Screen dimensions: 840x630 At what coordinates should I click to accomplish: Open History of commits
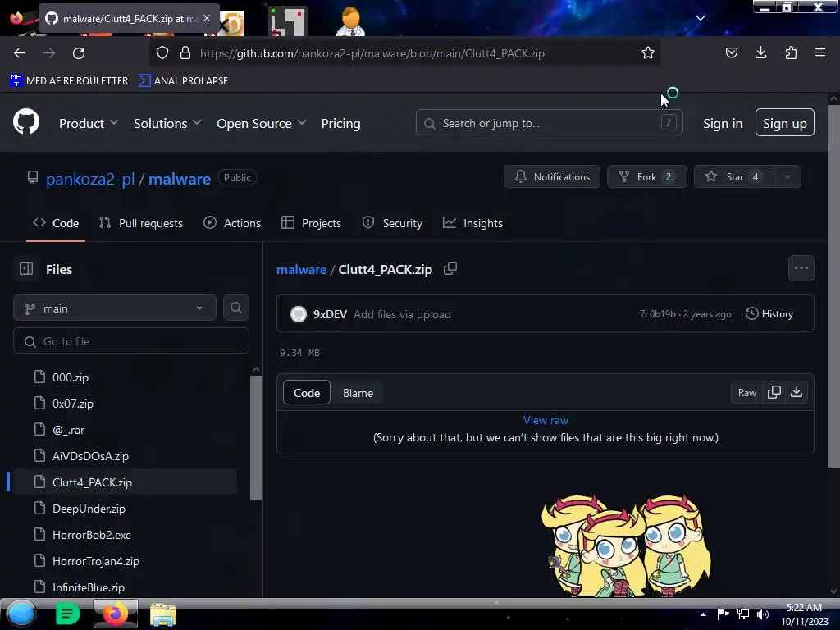(769, 314)
